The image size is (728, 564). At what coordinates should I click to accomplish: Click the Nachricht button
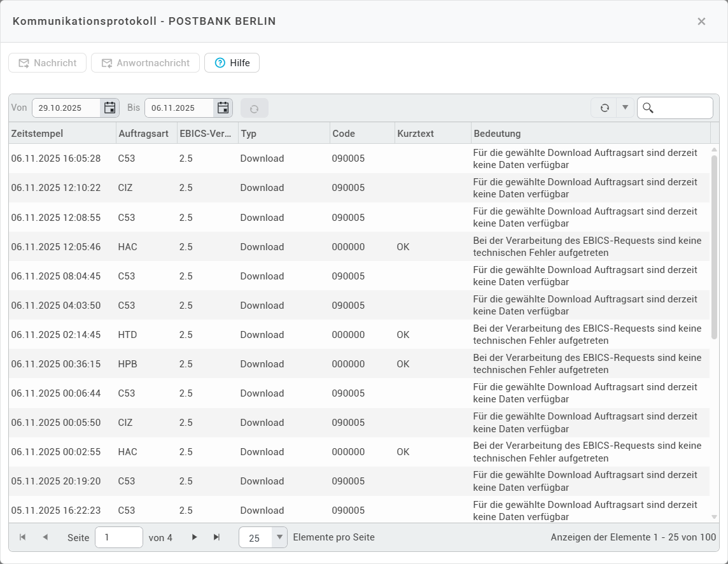(47, 63)
